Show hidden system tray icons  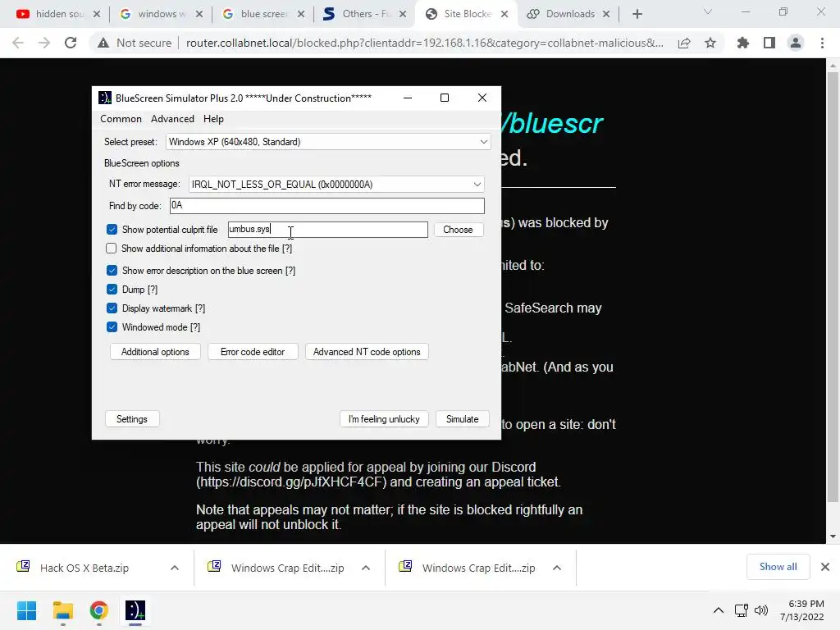(x=719, y=610)
